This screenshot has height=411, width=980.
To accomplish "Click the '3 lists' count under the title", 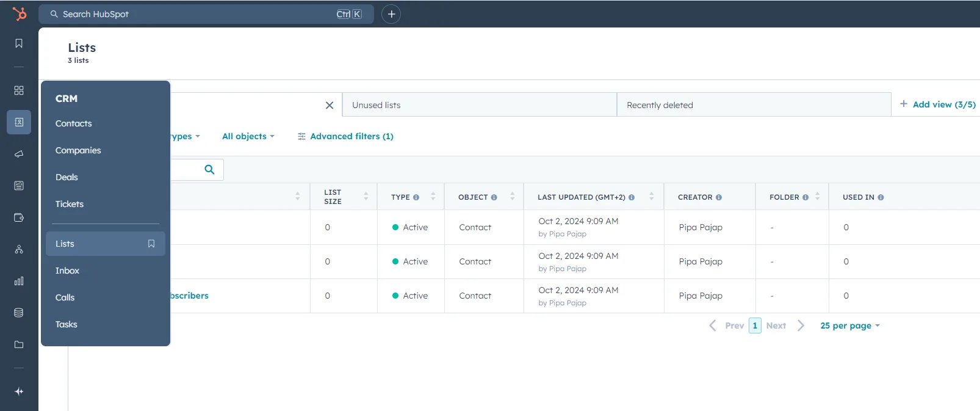I will (x=78, y=60).
